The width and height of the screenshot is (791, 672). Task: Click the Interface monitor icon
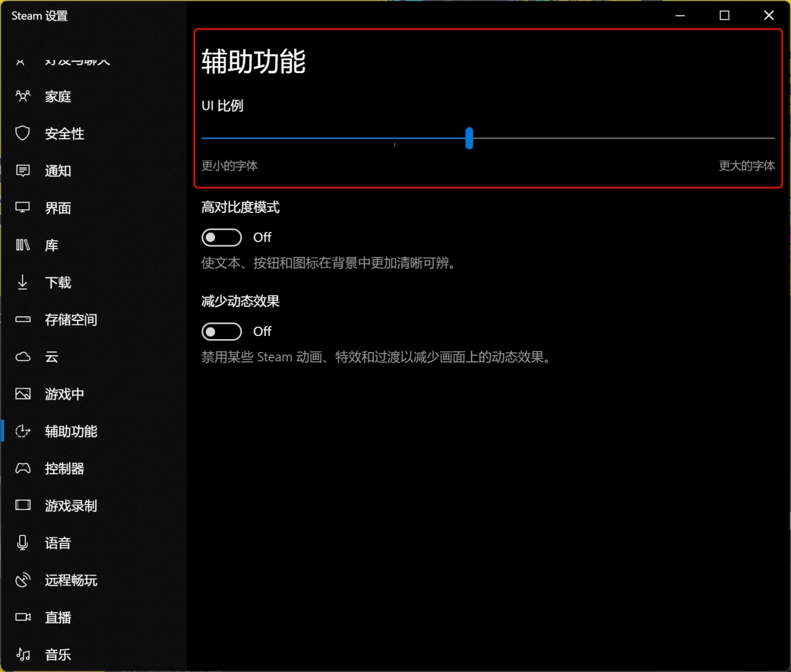pos(23,208)
